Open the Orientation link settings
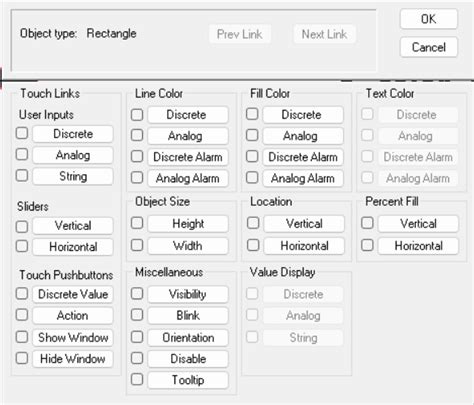474x405 pixels. point(188,337)
